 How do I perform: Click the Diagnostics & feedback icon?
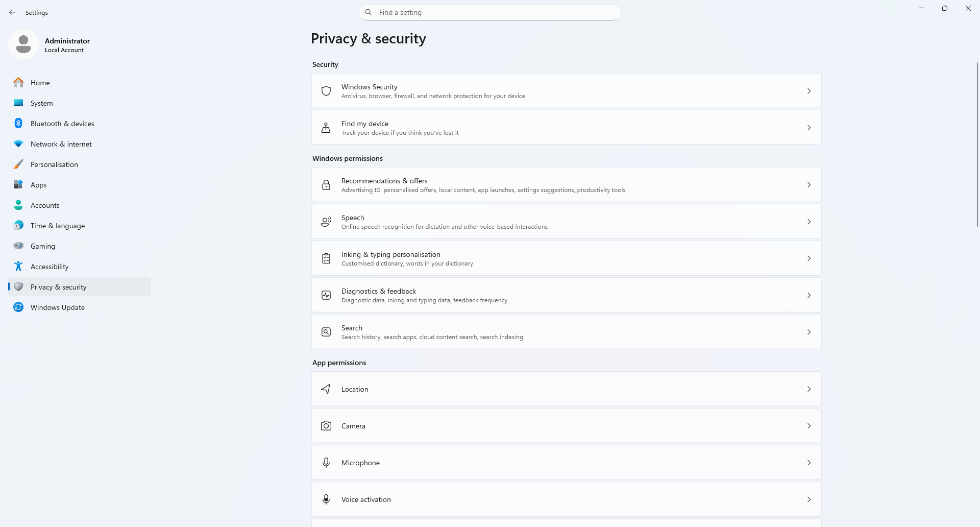point(326,295)
